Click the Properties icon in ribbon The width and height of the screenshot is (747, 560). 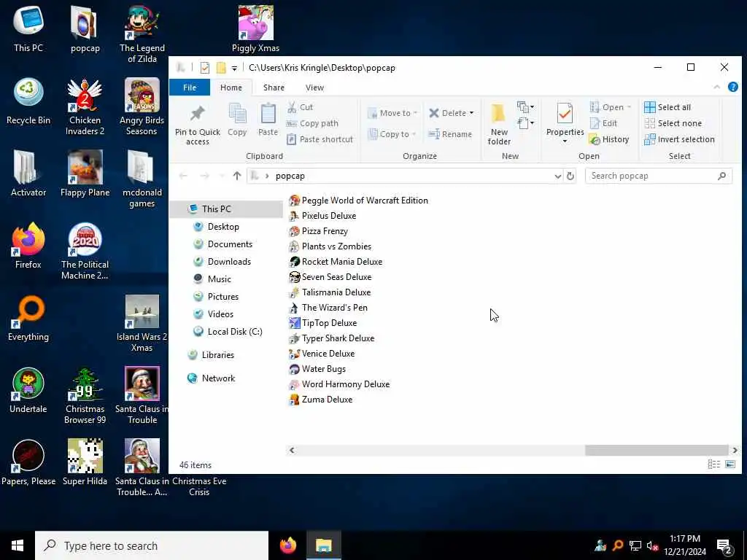pyautogui.click(x=565, y=114)
